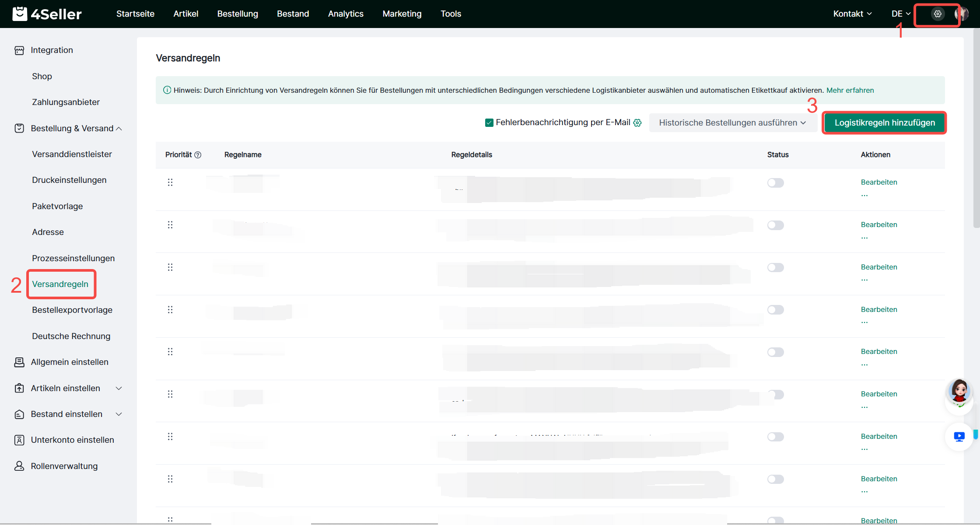The height and width of the screenshot is (525, 980).
Task: Click the video tutorial floating icon
Action: pyautogui.click(x=959, y=436)
